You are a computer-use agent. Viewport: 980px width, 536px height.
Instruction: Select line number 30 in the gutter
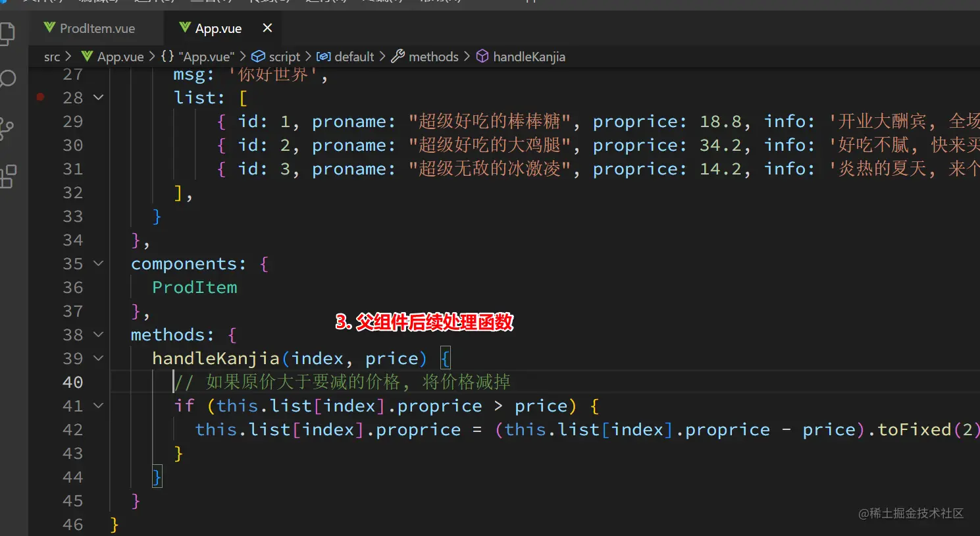pos(73,145)
